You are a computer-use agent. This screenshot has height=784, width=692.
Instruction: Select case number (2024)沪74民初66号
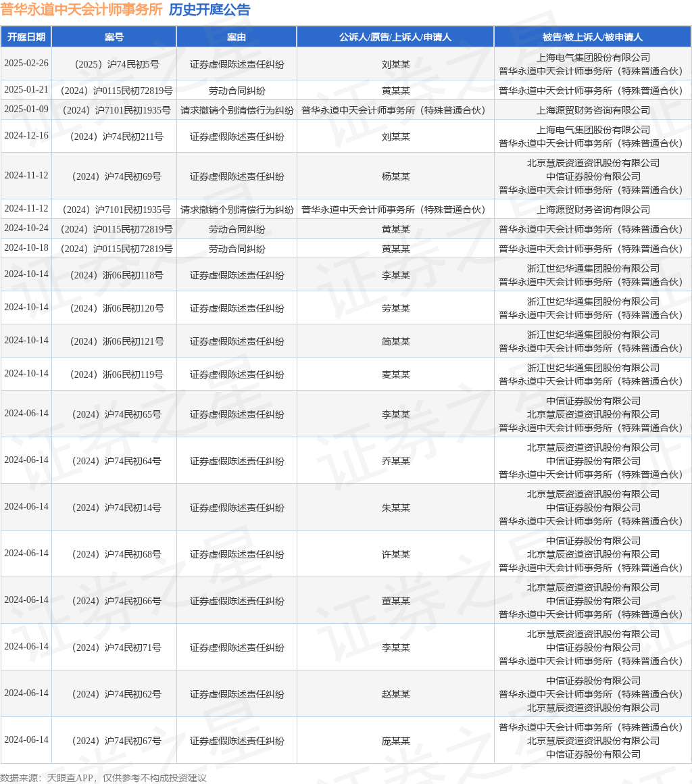tap(114, 601)
